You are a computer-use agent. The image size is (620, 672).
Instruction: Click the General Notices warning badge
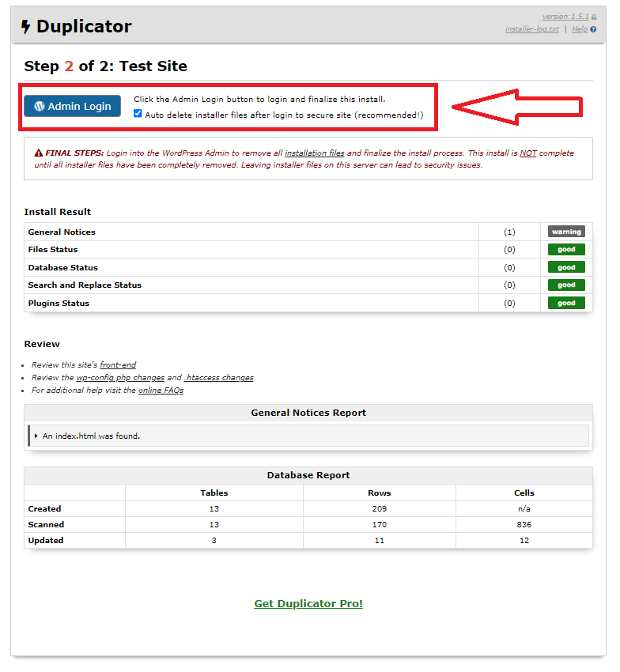tap(566, 232)
